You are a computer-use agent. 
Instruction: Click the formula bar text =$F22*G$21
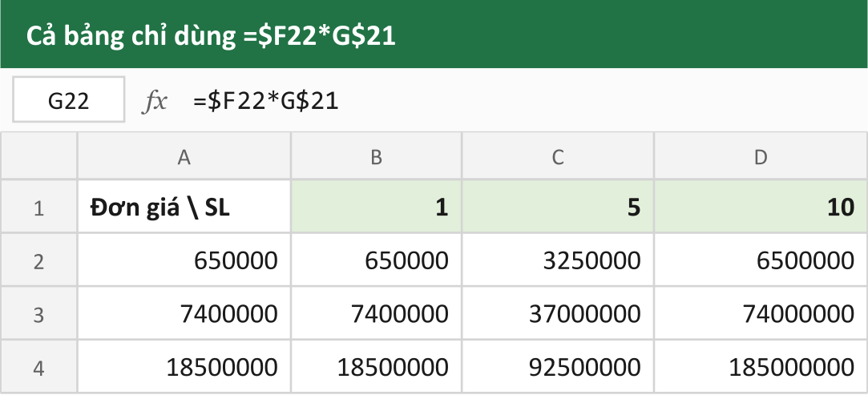[266, 101]
